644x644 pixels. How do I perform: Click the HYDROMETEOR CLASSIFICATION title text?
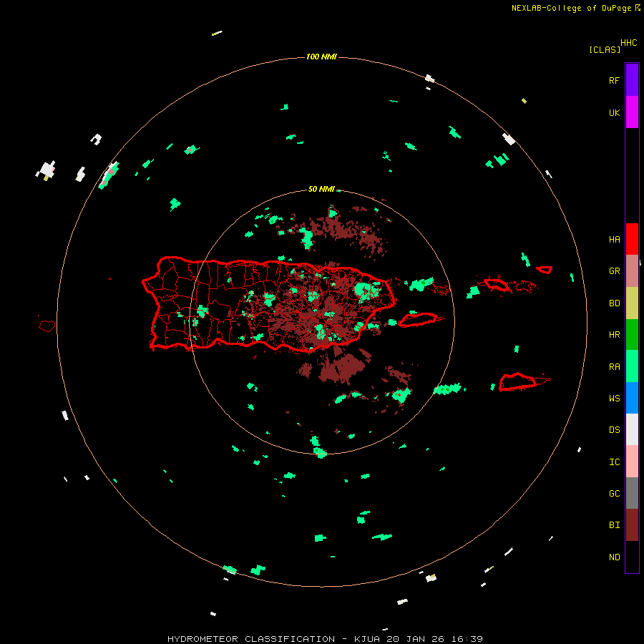pos(251,639)
